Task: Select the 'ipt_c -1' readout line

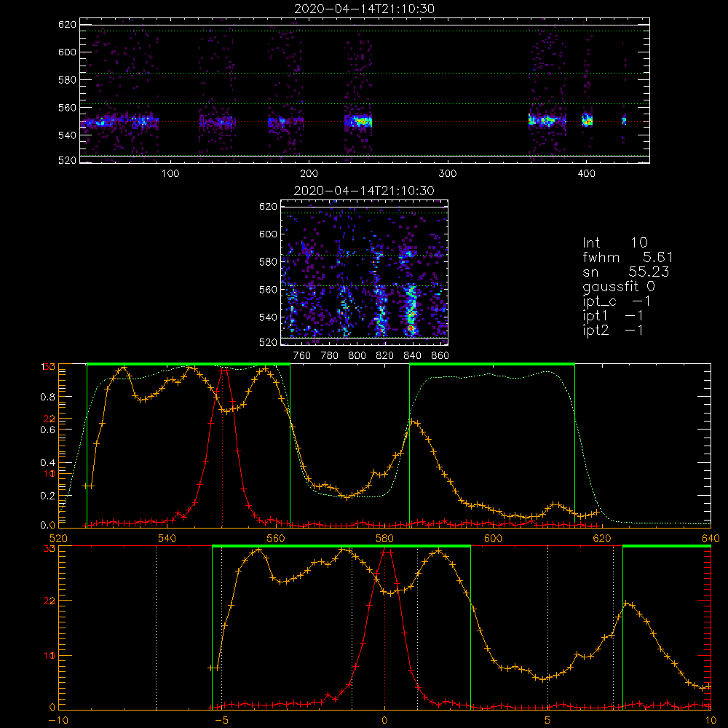Action: coord(617,301)
